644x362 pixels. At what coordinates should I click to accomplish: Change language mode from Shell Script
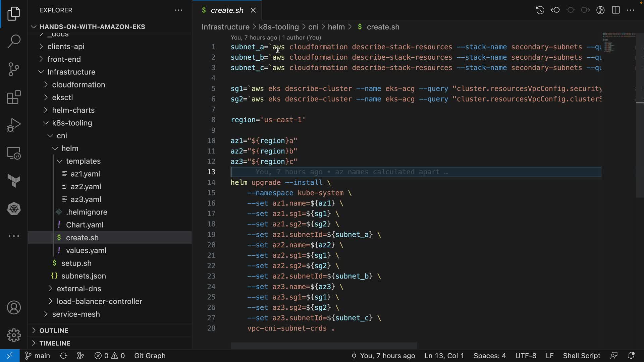pyautogui.click(x=581, y=356)
